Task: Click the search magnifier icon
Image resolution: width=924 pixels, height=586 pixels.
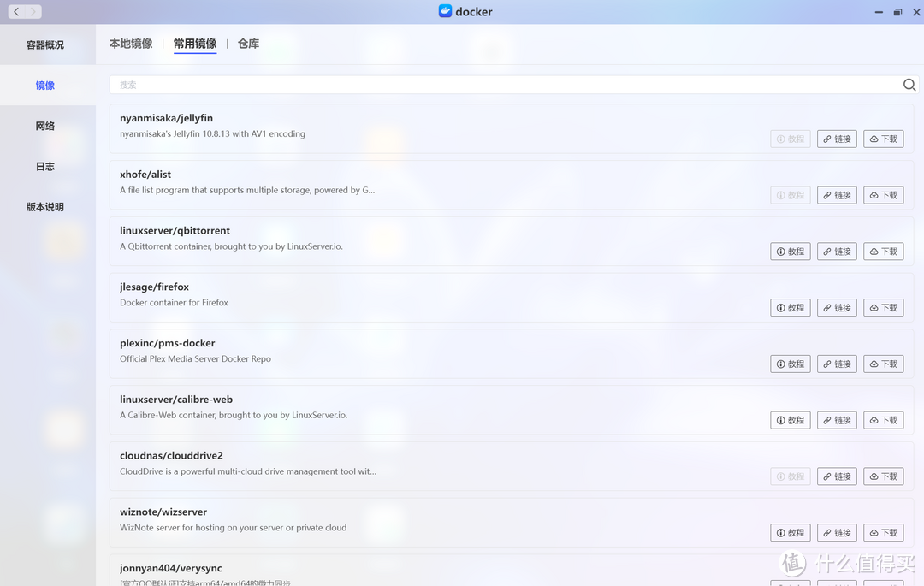Action: click(909, 85)
